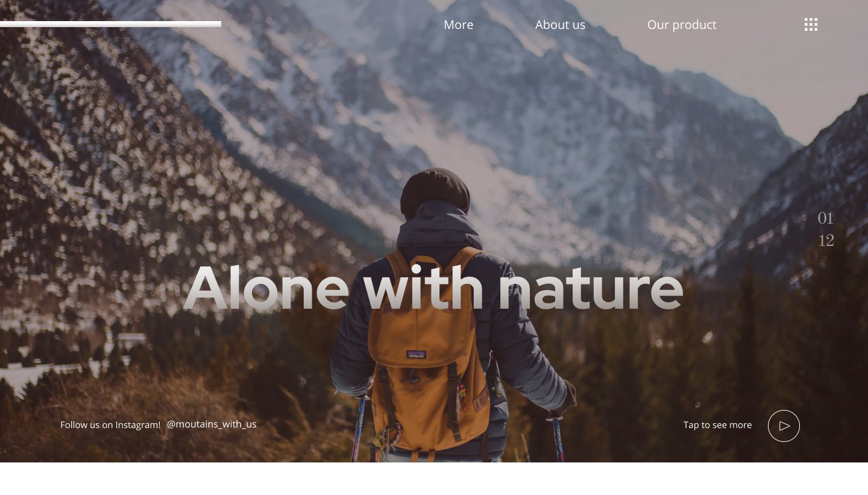Click the circled play arrow icon
Screen dimensions: 868x495
[784, 426]
